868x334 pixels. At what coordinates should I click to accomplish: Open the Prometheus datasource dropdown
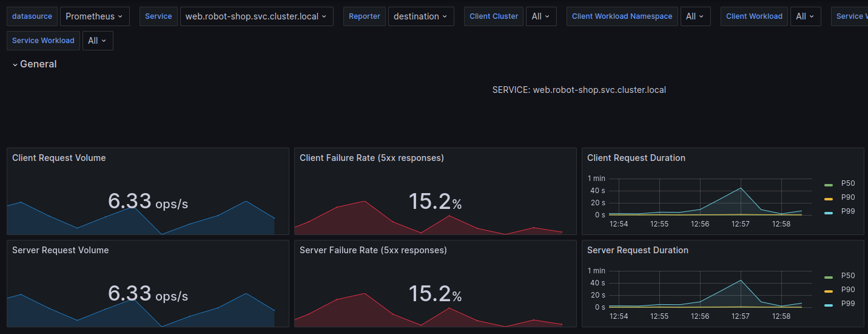[95, 16]
